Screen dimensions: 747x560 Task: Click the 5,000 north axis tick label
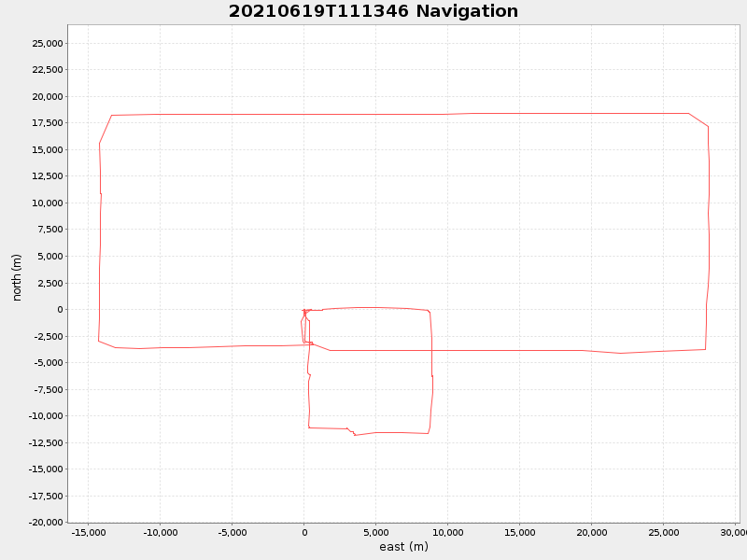point(49,256)
